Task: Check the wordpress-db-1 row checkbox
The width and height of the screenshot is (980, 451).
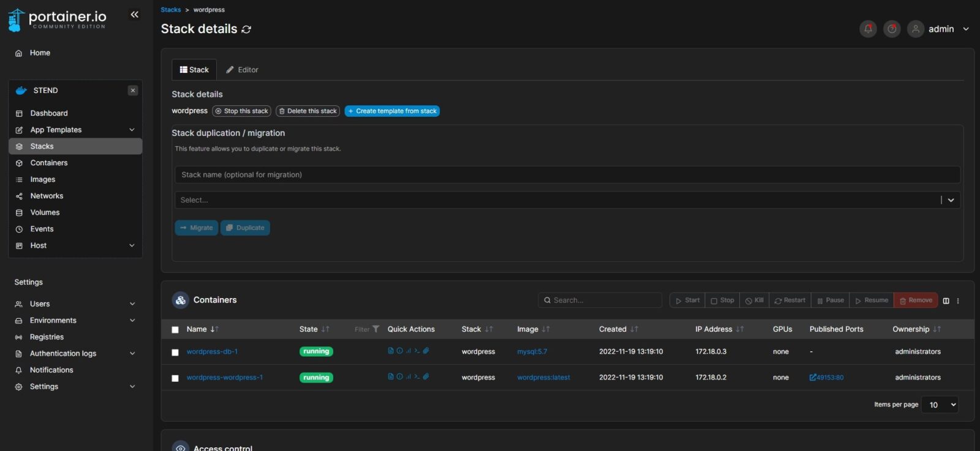Action: [x=175, y=352]
